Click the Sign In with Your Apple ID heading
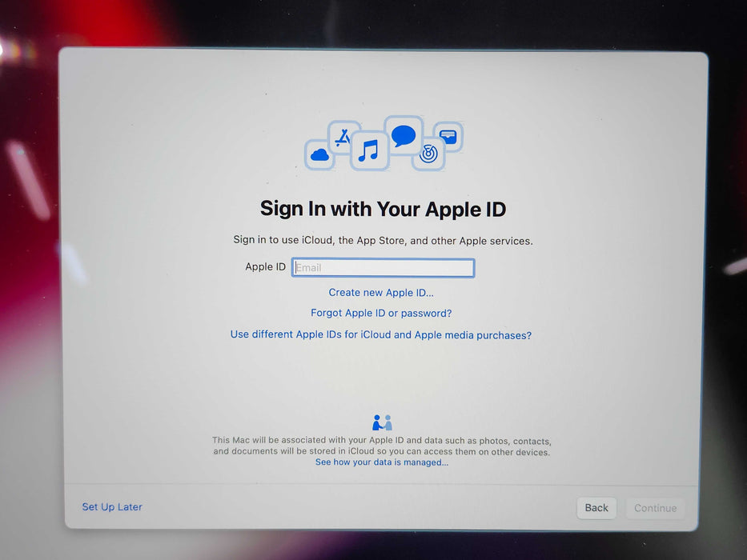The image size is (747, 560). (383, 209)
